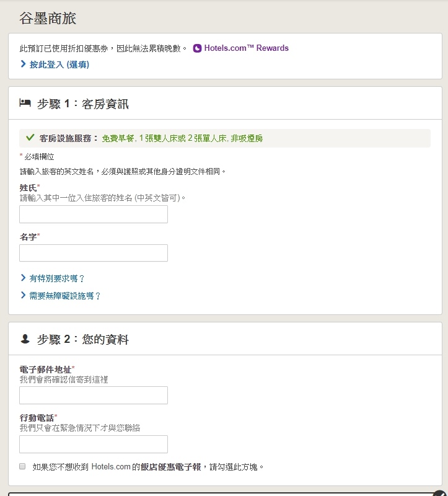Viewport: 448px width, 496px height.
Task: Click the hint 我們只會在緊急情況下才與您聯絡
Action: click(80, 428)
